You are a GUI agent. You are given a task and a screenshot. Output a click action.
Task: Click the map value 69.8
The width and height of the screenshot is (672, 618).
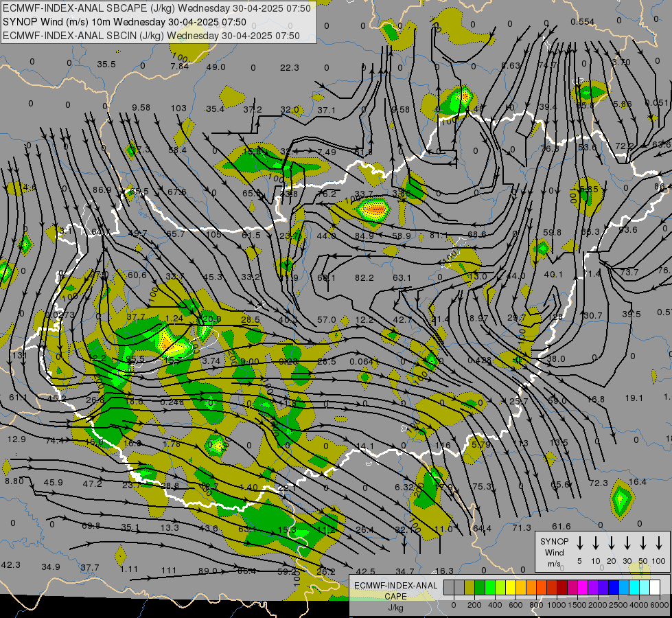pyautogui.click(x=91, y=525)
